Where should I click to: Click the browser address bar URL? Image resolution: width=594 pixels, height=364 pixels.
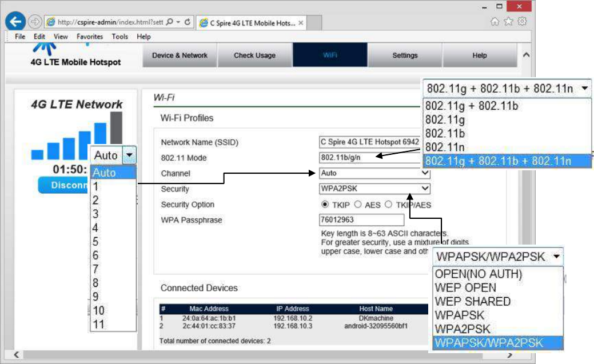point(110,22)
